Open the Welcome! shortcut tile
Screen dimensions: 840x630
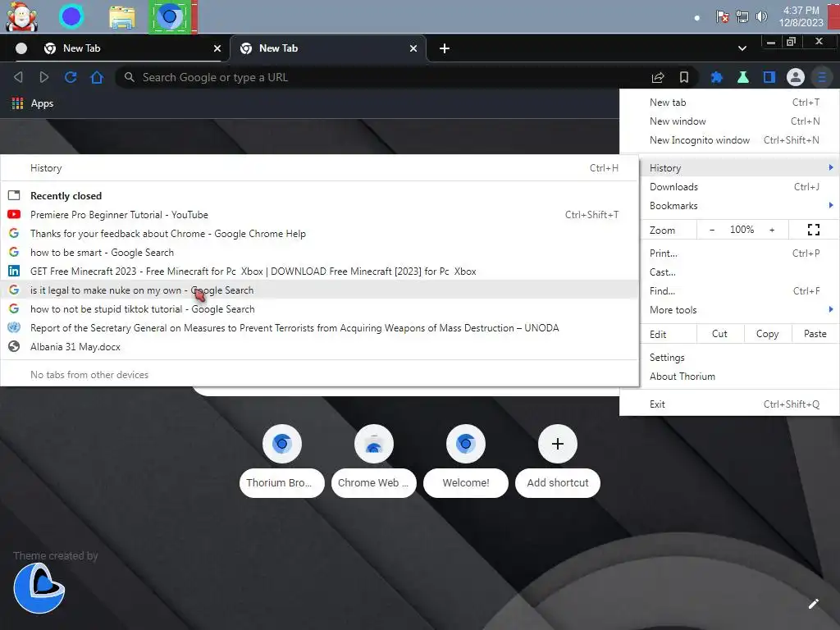click(x=466, y=461)
